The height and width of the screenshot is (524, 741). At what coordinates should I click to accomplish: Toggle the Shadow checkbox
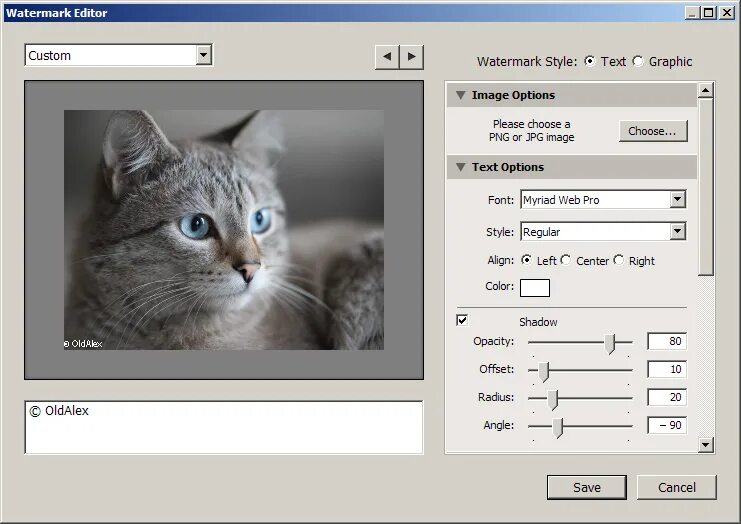462,320
